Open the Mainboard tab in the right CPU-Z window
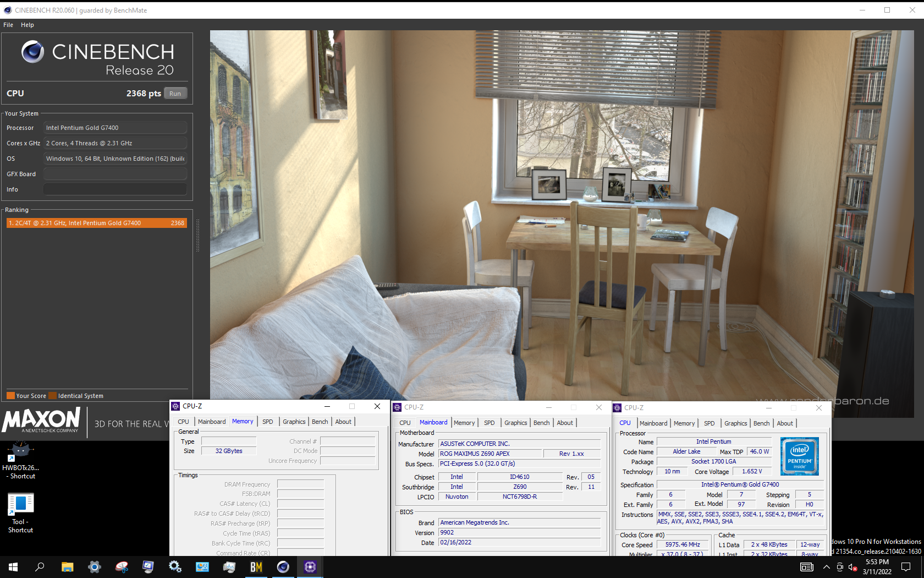 (653, 423)
